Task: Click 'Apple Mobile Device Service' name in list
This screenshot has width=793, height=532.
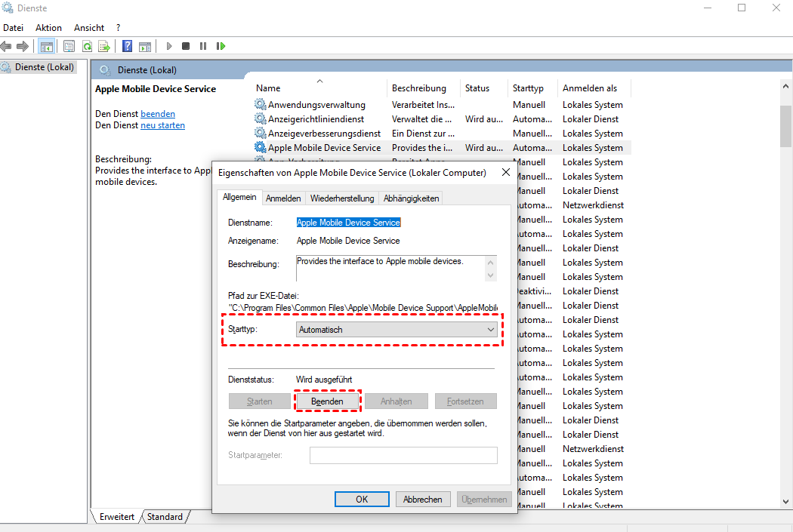Action: click(x=324, y=147)
